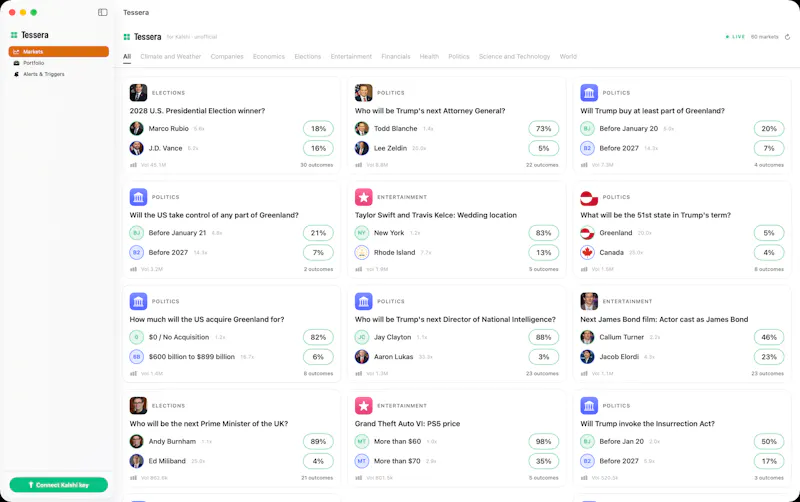Screen dimensions: 800x502
Task: Click the 83% button for New York
Action: pos(544,233)
